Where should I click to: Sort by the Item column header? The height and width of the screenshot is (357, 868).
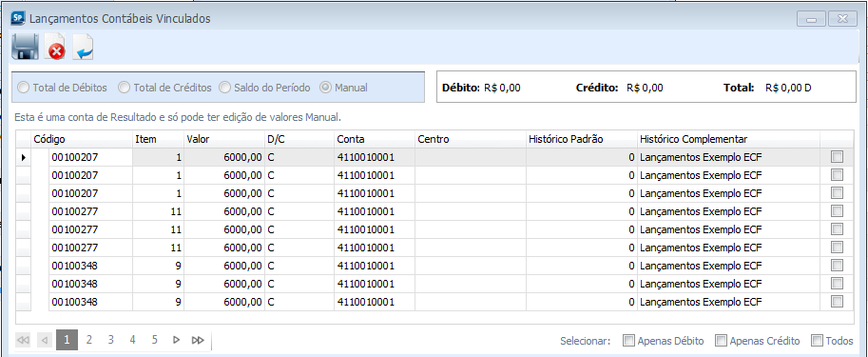coord(158,139)
